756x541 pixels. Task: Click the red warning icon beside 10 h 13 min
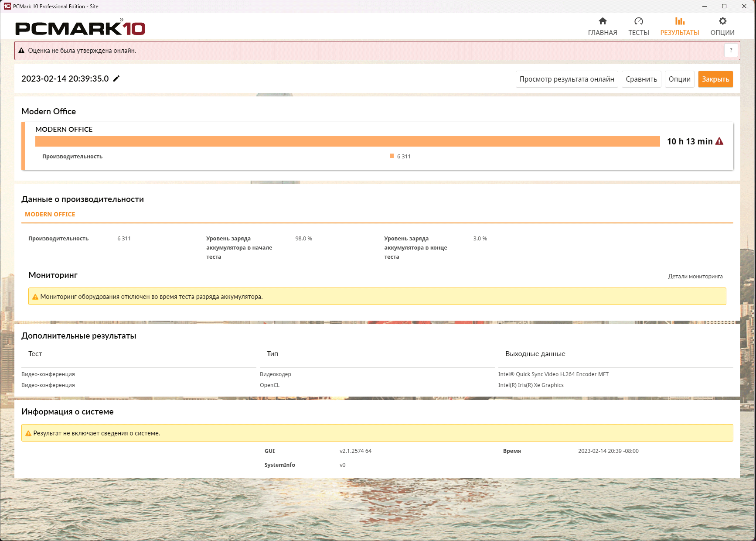(719, 141)
